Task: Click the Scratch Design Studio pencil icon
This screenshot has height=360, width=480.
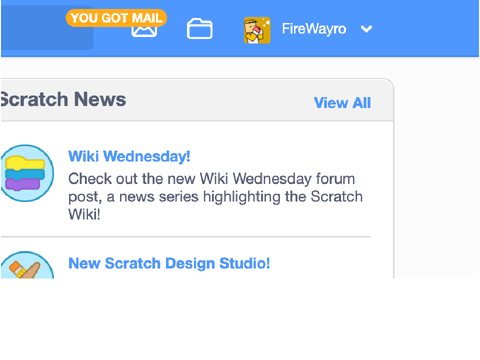Action: (x=27, y=265)
